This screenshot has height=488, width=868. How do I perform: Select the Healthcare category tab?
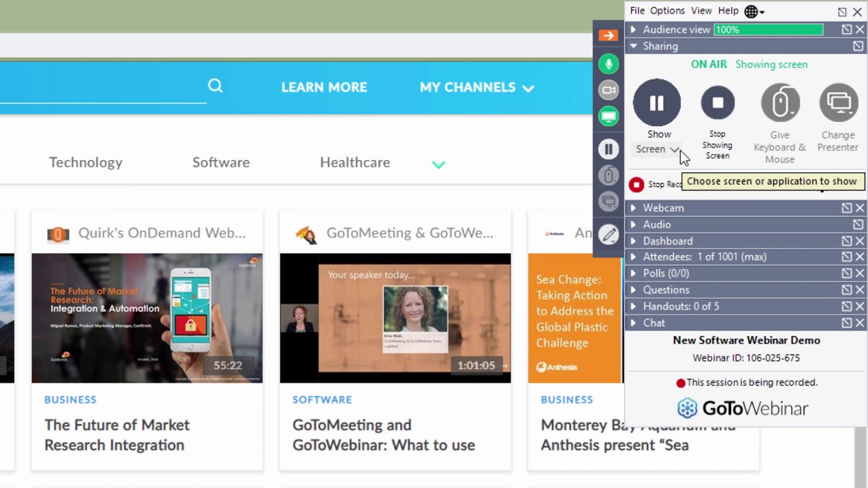point(355,163)
